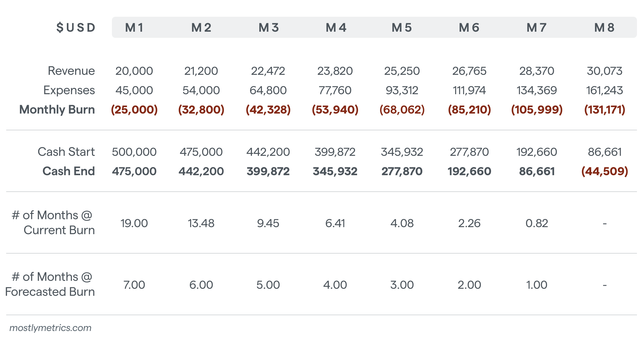Click the Expenses row label
The width and height of the screenshot is (644, 353).
coord(69,90)
